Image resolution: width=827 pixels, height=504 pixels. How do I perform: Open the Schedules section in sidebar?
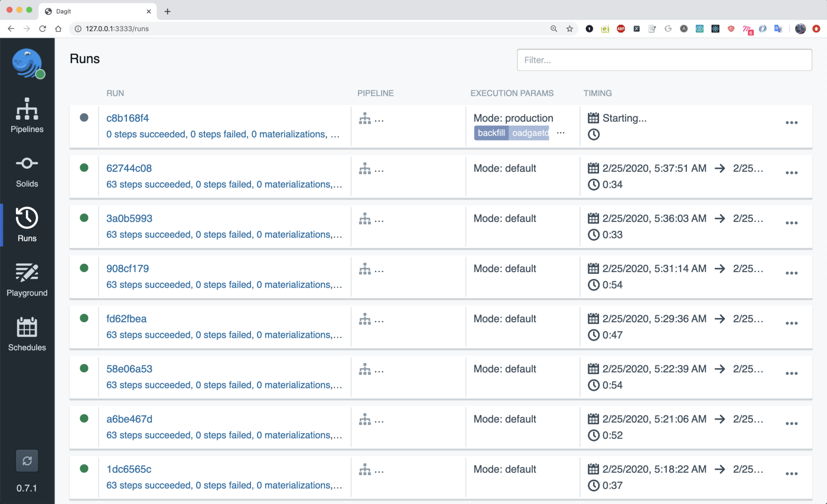[x=27, y=335]
